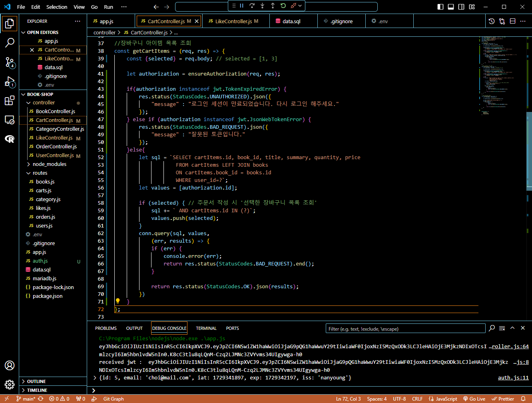The image size is (532, 403).
Task: Collapse the OPEN EDITORS section
Action: pyautogui.click(x=53, y=32)
